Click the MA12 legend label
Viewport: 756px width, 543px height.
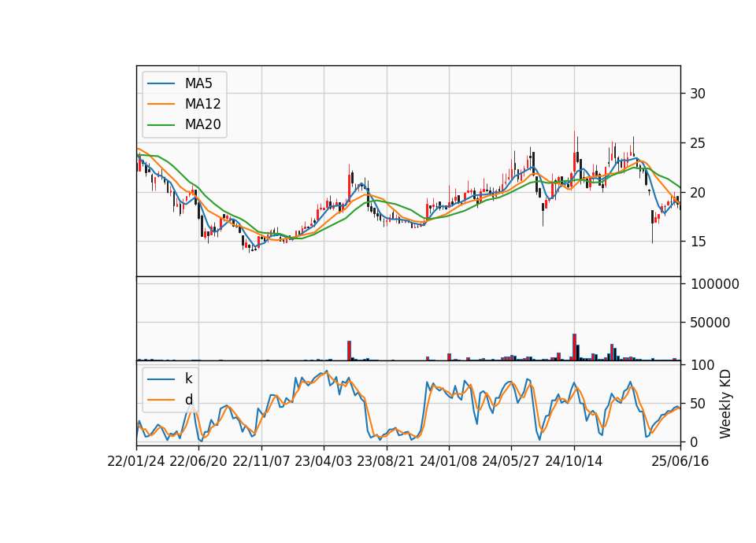202,104
